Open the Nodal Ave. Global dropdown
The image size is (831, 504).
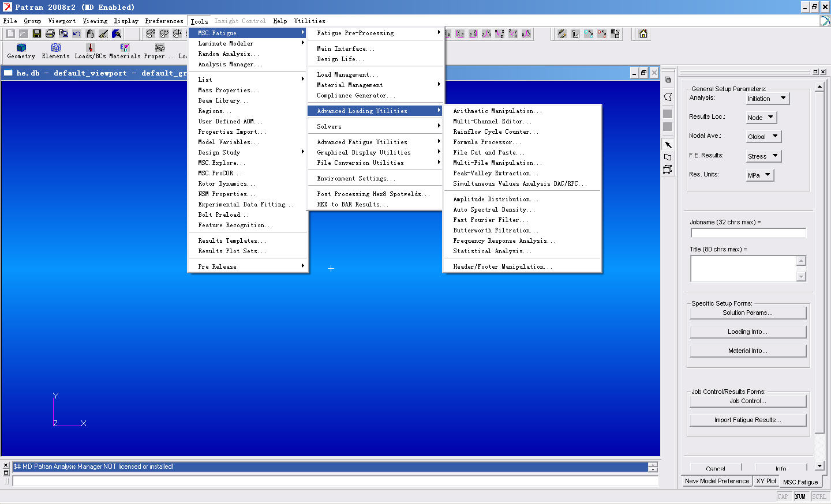763,137
